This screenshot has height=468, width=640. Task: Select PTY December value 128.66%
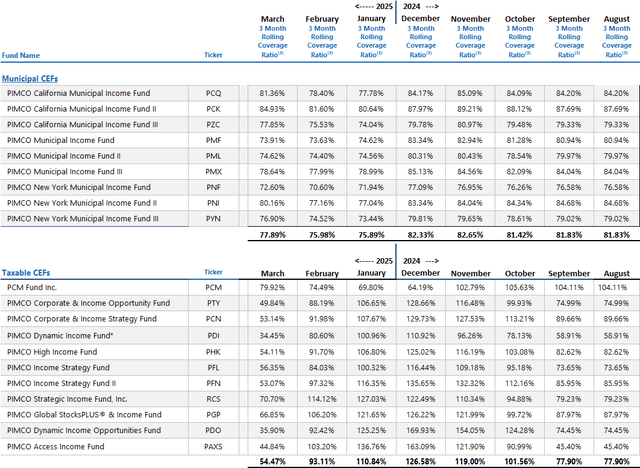point(420,303)
